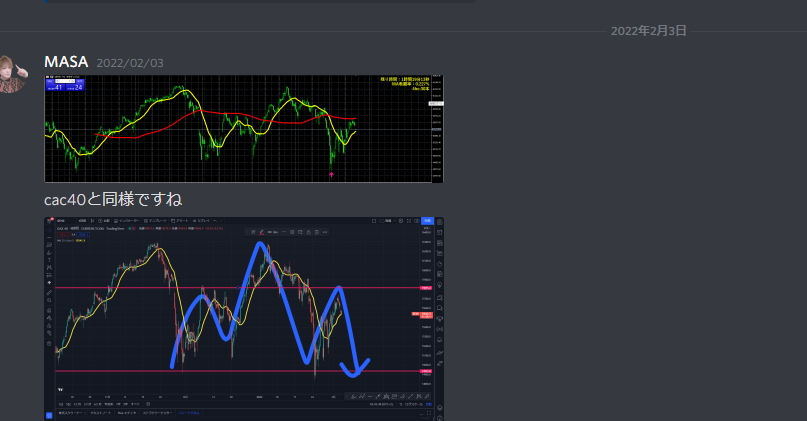
Task: Open the green candlestick chart image attachment
Action: click(x=244, y=129)
